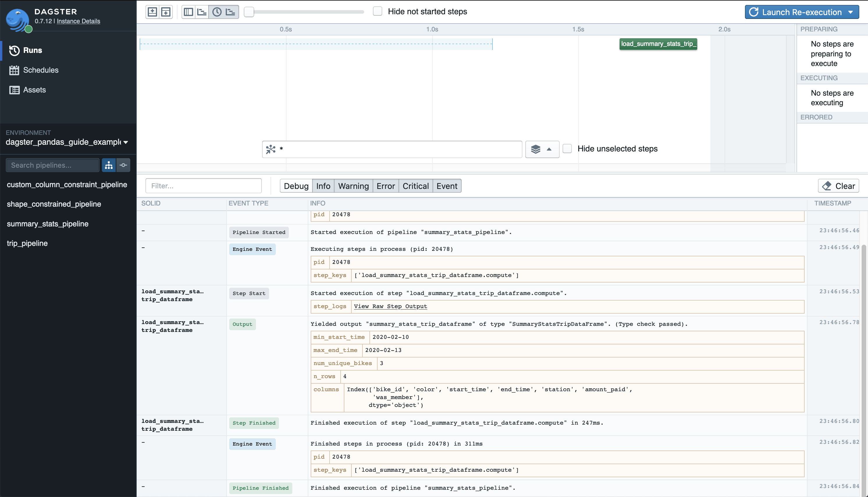Open the Assets page

[x=27, y=90]
